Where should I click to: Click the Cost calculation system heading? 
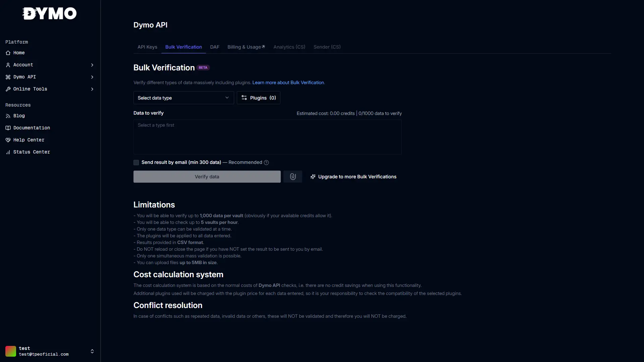pyautogui.click(x=178, y=275)
